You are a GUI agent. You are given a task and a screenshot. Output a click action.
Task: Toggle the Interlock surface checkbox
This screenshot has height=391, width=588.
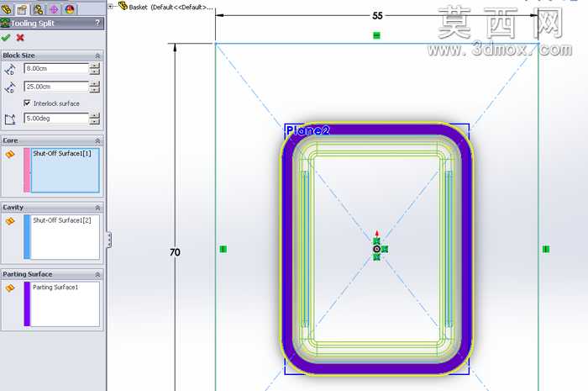[x=27, y=103]
